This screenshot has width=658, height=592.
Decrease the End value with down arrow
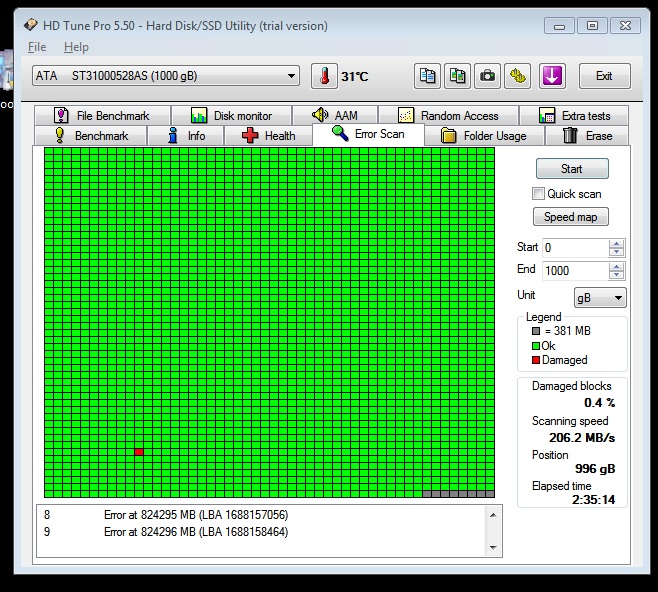coord(616,275)
